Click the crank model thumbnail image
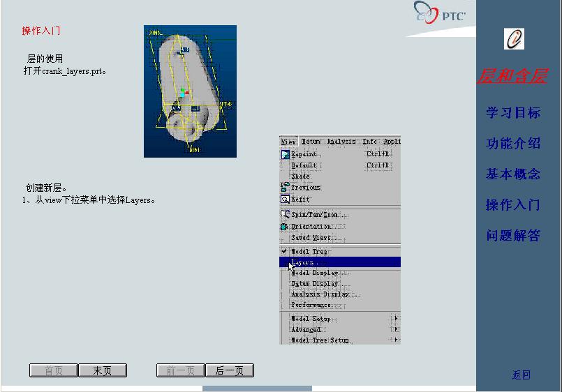This screenshot has height=392, width=562. [x=190, y=91]
